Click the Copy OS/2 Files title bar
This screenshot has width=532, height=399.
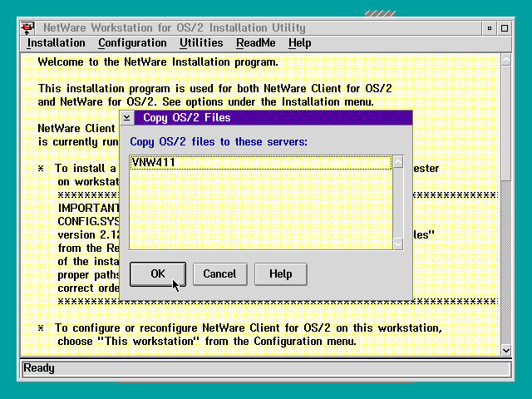pyautogui.click(x=273, y=118)
